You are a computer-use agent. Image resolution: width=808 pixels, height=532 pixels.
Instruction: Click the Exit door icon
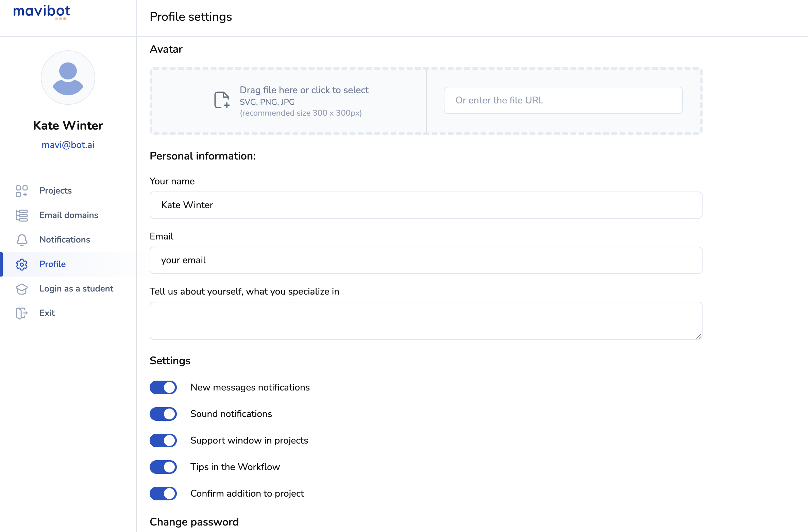click(x=21, y=313)
